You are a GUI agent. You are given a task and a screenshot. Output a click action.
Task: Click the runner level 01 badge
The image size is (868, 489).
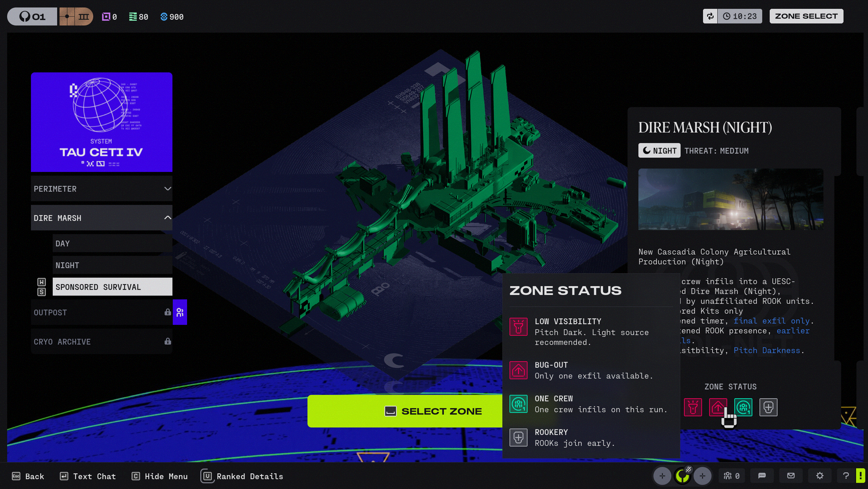[x=32, y=16]
